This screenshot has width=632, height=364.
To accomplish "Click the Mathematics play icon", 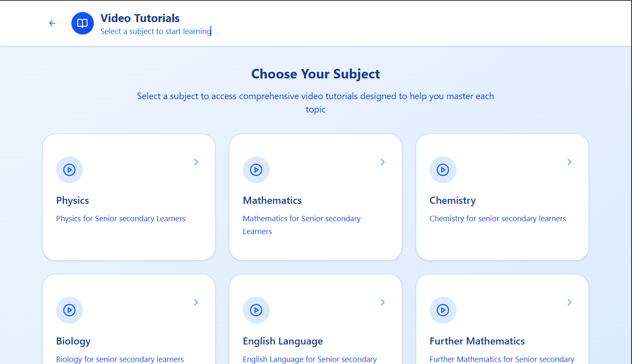I will pyautogui.click(x=256, y=170).
